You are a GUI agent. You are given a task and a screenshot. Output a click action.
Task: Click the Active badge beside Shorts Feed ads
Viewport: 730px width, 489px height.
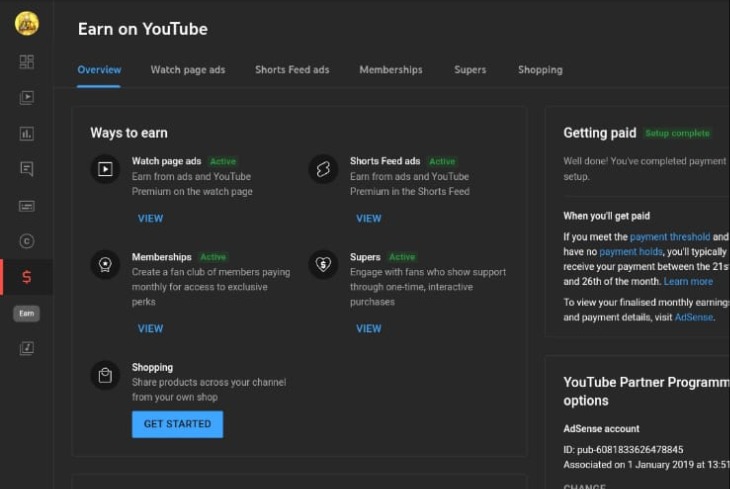tap(442, 161)
